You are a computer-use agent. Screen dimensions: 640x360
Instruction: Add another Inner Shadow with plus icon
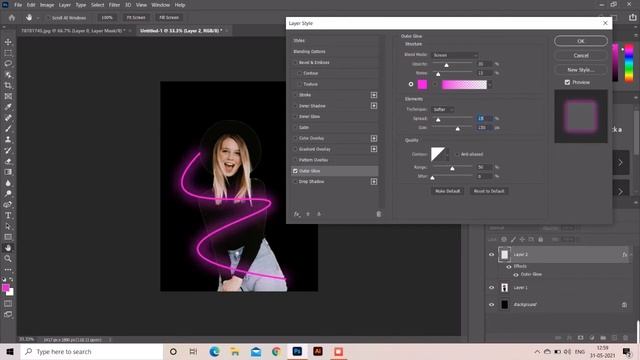(374, 106)
